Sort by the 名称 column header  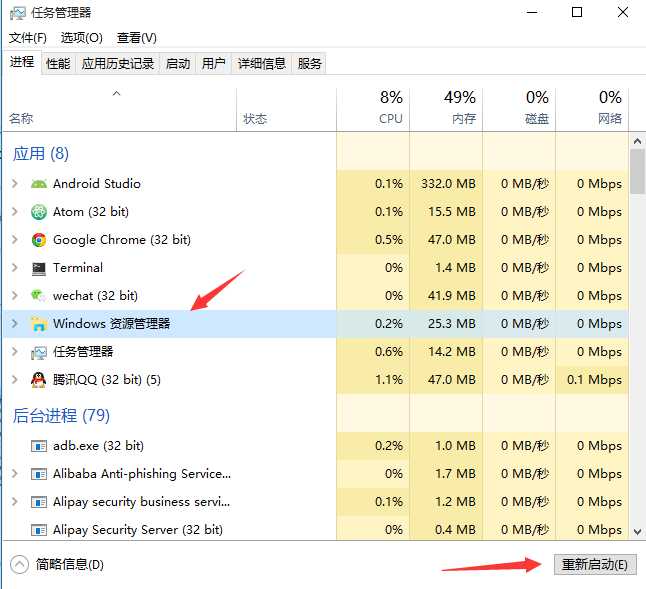119,110
